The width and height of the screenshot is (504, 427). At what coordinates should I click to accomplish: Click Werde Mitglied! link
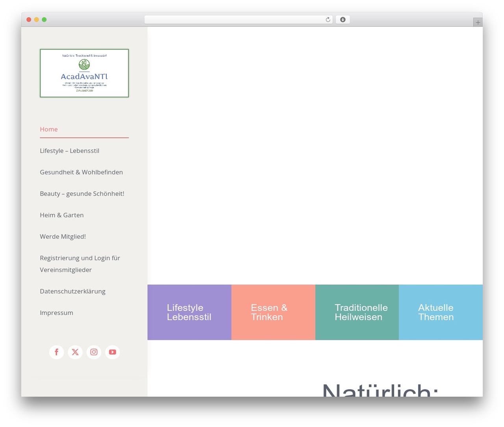(63, 237)
